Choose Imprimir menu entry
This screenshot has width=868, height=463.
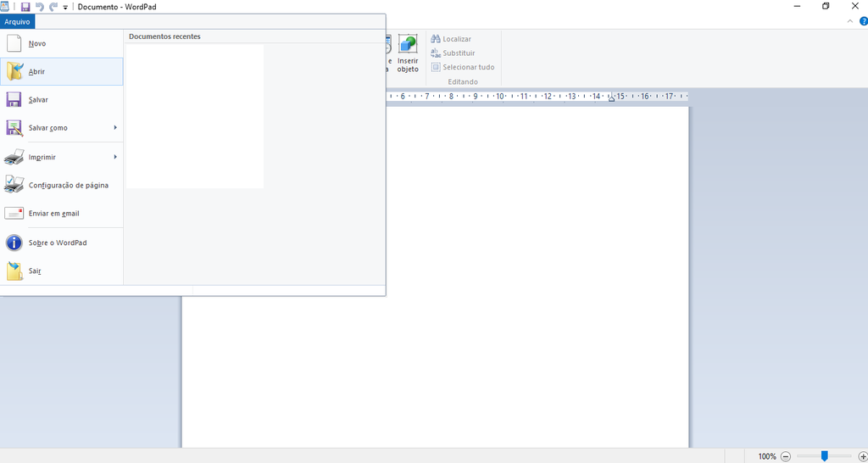[x=61, y=157]
